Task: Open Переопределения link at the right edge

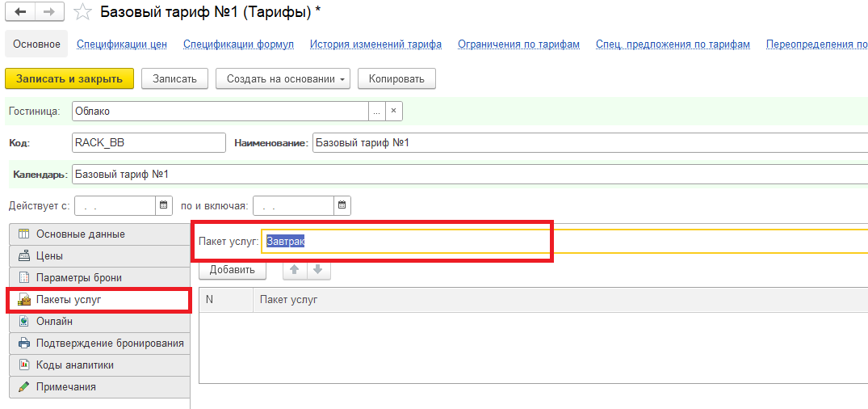Action: [817, 44]
